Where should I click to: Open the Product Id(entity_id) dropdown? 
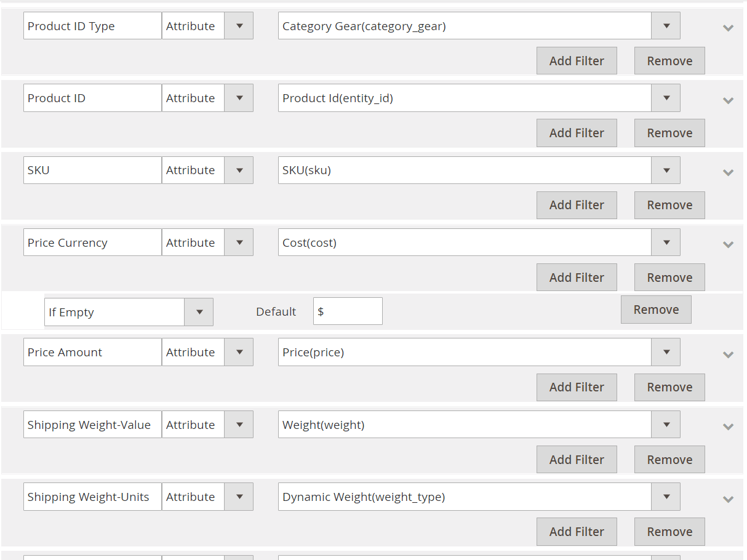[479, 98]
